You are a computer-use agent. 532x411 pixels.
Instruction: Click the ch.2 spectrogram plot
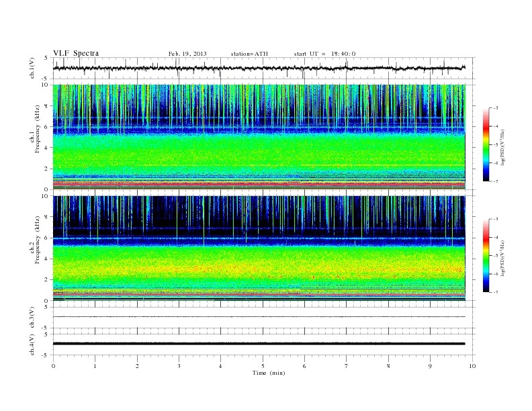[259, 248]
